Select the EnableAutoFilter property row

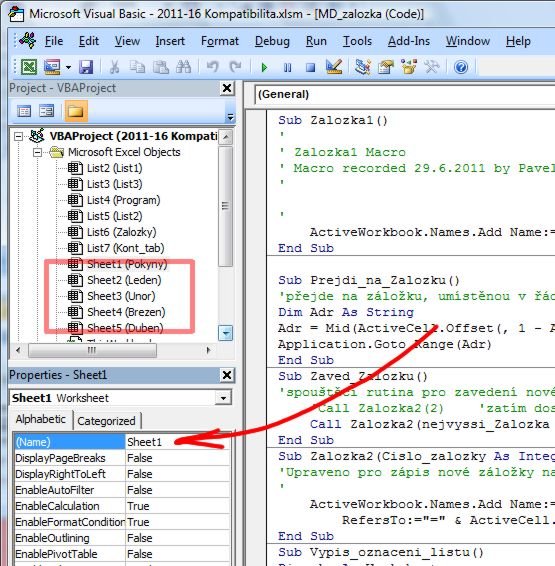[x=122, y=490]
